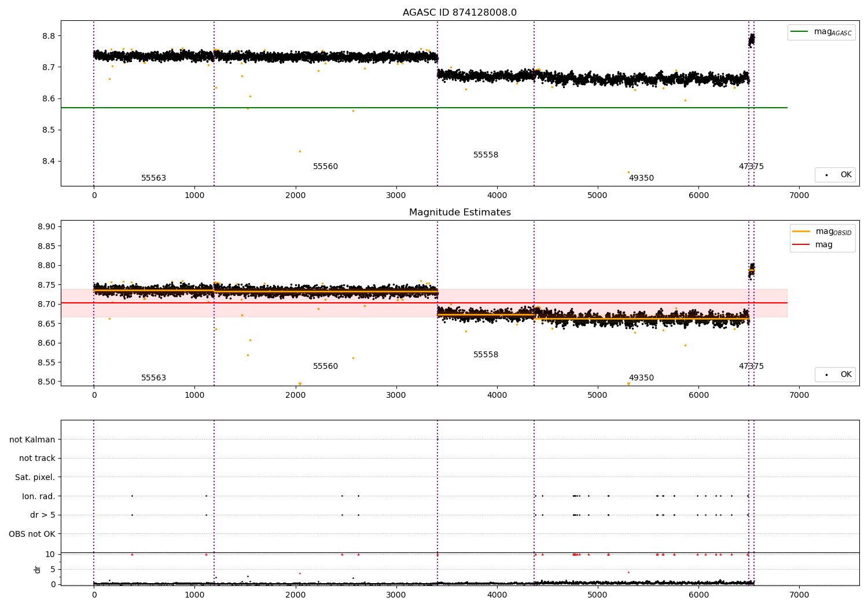This screenshot has width=868, height=608.
Task: Click the 'not track' row label
Action: pyautogui.click(x=37, y=459)
